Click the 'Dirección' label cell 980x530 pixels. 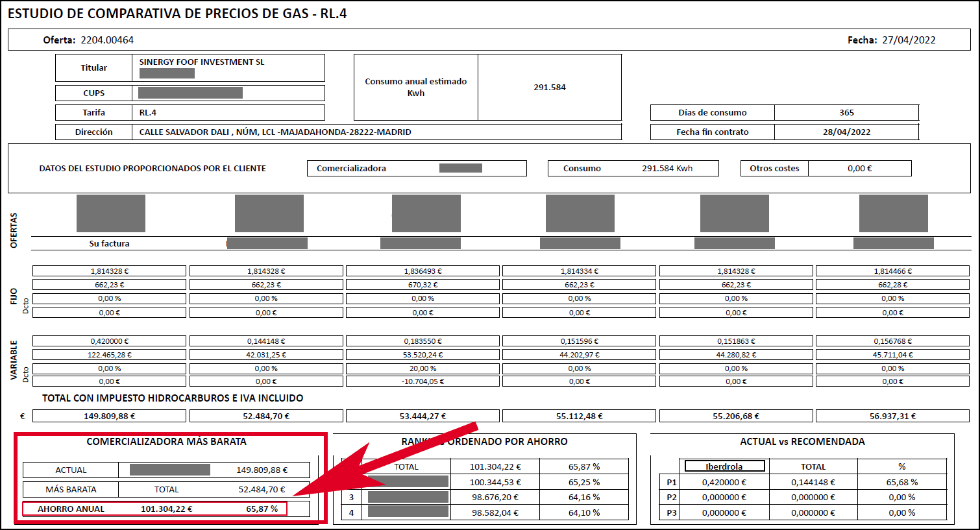(x=93, y=132)
